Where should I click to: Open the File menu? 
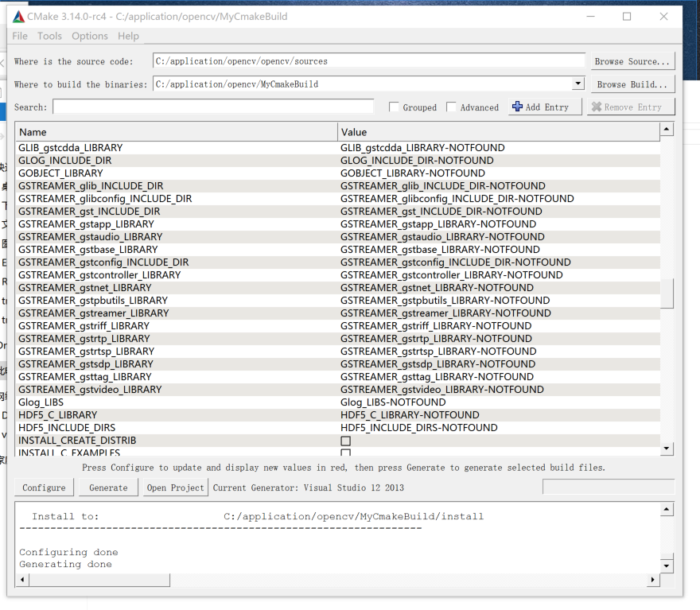pyautogui.click(x=20, y=36)
